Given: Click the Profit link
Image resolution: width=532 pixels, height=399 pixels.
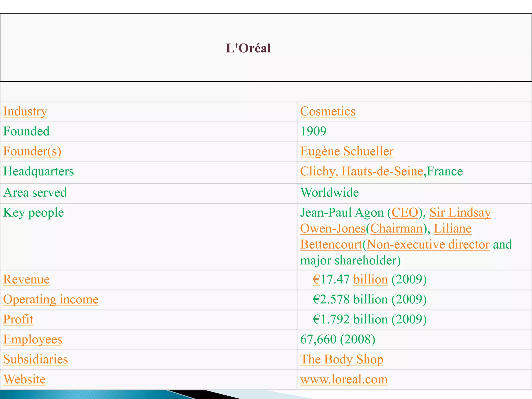Looking at the screenshot, I should click(x=18, y=320).
